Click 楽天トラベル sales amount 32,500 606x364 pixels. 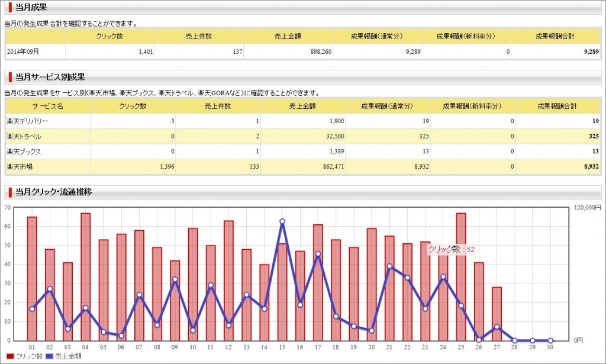pyautogui.click(x=335, y=136)
